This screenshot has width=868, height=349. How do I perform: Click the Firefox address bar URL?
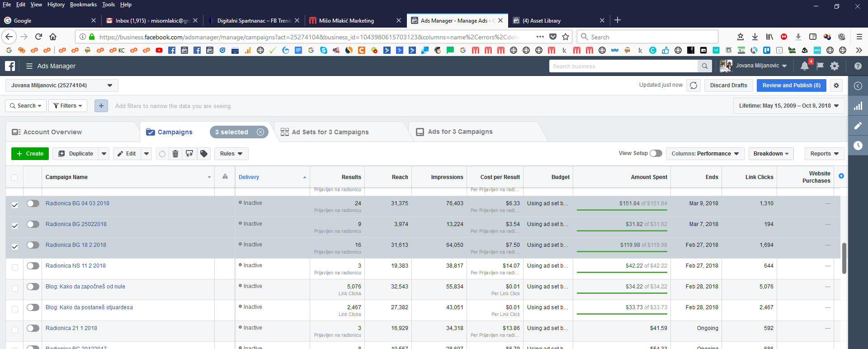pos(310,37)
